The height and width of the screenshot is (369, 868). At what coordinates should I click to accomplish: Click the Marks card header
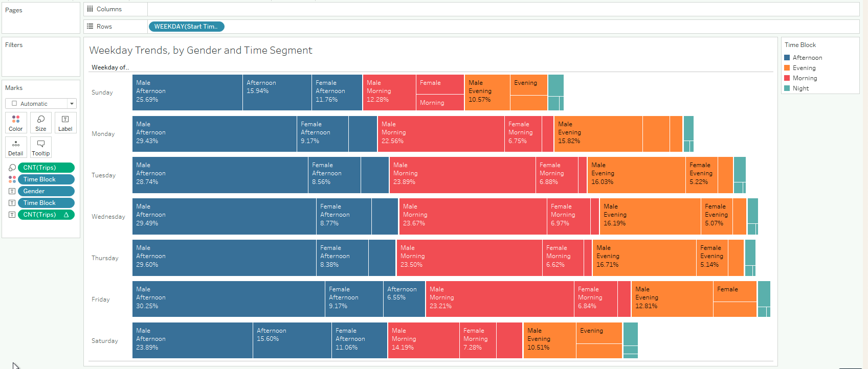(x=14, y=88)
